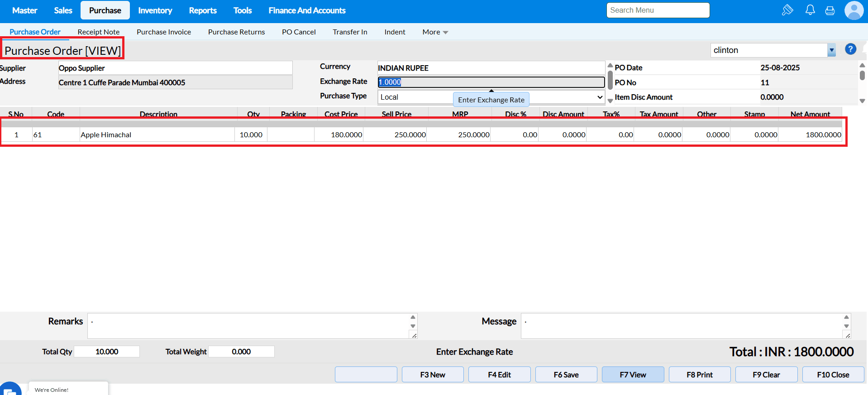Open the Purchase Type dropdown

coord(600,97)
